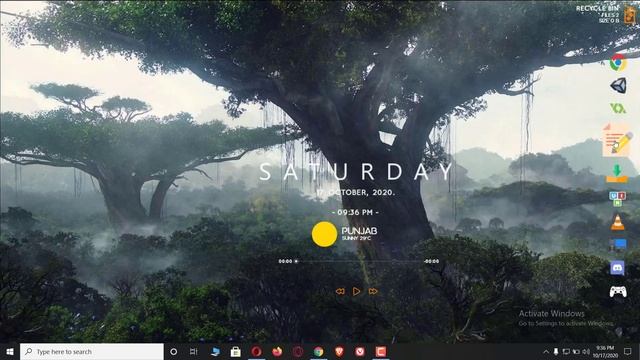Click the PUNJAB weather location text
Image resolution: width=640 pixels, height=360 pixels.
(359, 231)
